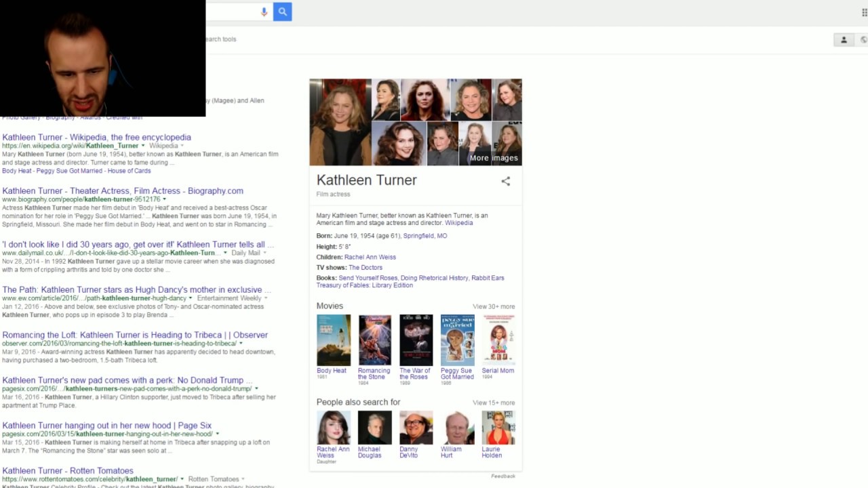The width and height of the screenshot is (868, 488).
Task: Select the Michael Douglas thumbnail
Action: (x=375, y=428)
